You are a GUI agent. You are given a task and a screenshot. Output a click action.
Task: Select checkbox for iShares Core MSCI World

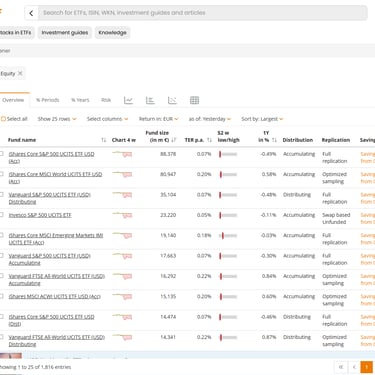tap(2, 174)
